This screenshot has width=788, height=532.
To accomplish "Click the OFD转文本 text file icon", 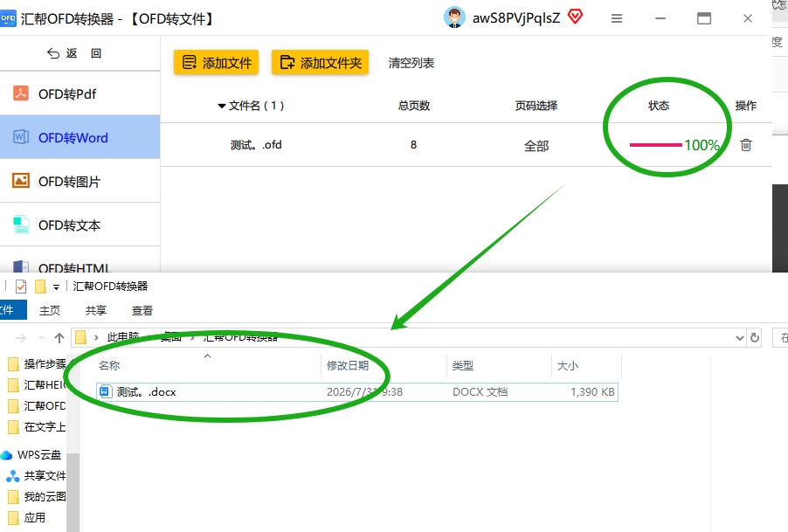I will coord(21,224).
